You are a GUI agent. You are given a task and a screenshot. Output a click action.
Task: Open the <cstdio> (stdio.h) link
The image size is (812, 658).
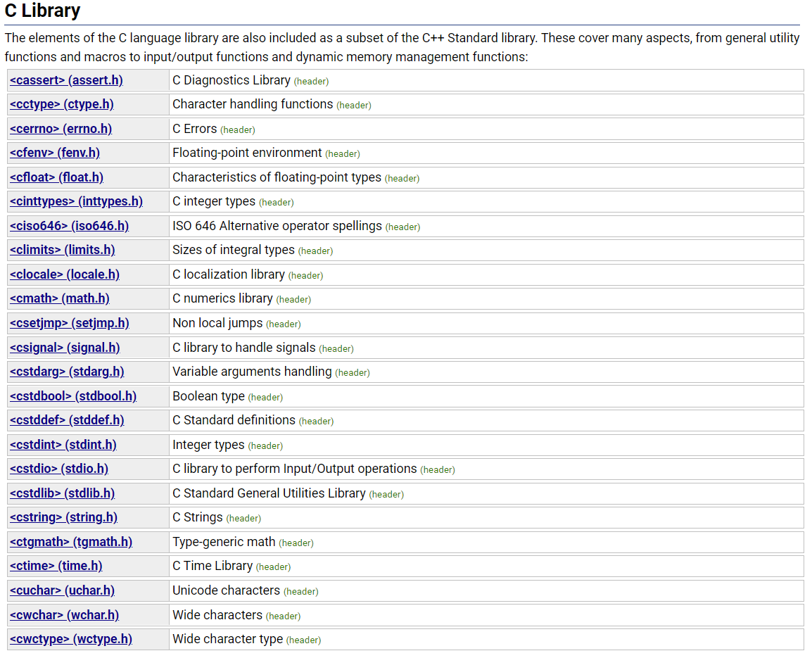point(59,469)
